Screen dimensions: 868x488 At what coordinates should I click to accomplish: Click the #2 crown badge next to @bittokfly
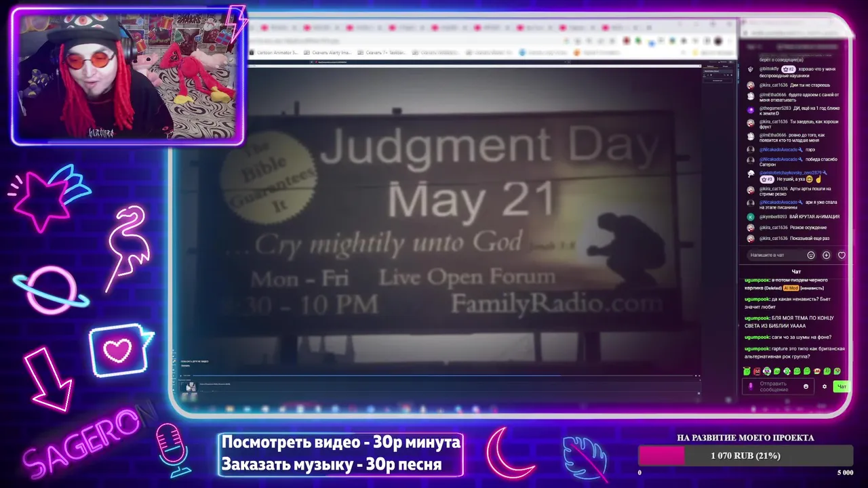pyautogui.click(x=788, y=69)
